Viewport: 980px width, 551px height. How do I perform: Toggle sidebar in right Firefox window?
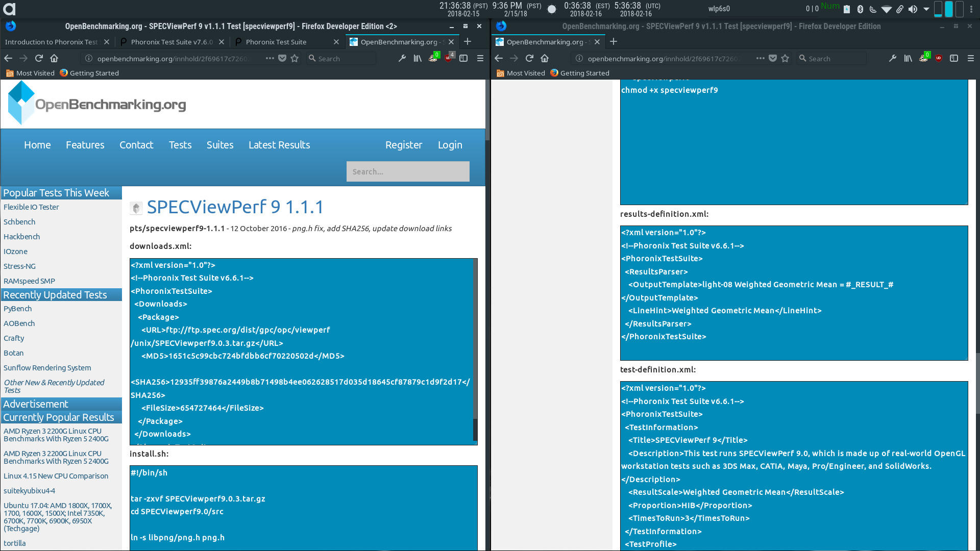954,59
